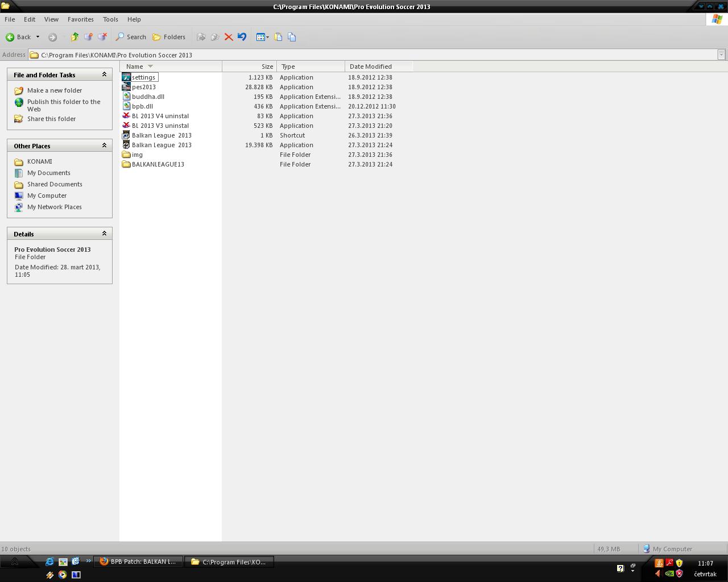Collapse the Details panel

pos(104,234)
